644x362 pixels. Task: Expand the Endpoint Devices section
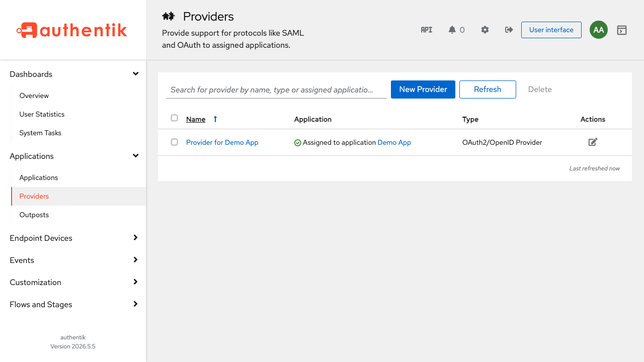pos(73,238)
